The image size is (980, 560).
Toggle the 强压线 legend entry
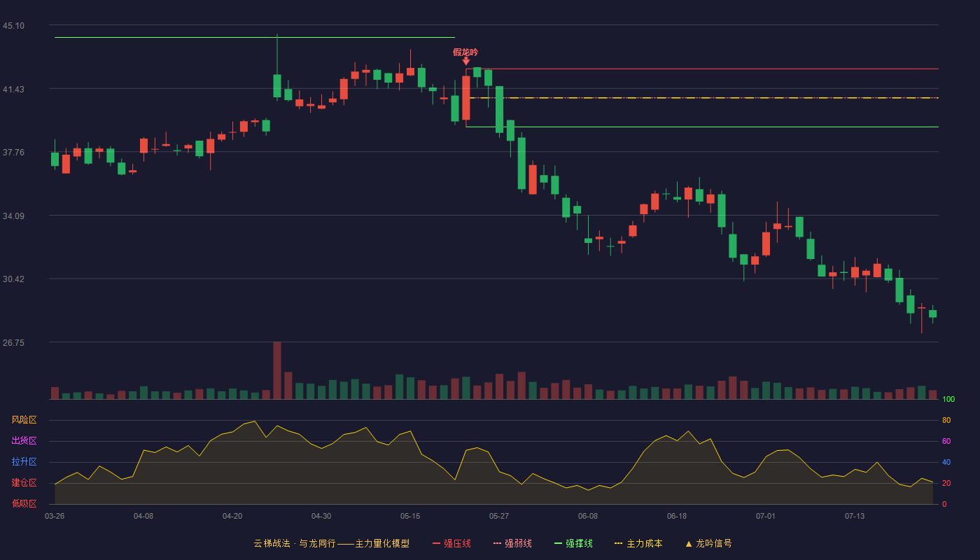(451, 543)
